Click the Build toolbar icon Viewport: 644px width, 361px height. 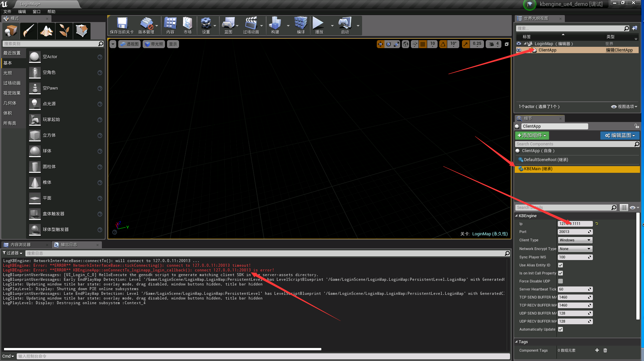[275, 25]
